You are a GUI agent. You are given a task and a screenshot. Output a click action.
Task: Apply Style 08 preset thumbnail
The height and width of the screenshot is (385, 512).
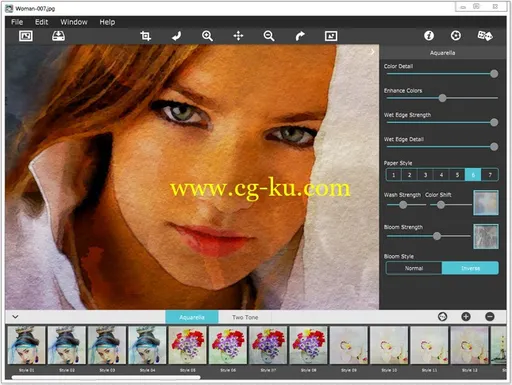[x=309, y=345]
